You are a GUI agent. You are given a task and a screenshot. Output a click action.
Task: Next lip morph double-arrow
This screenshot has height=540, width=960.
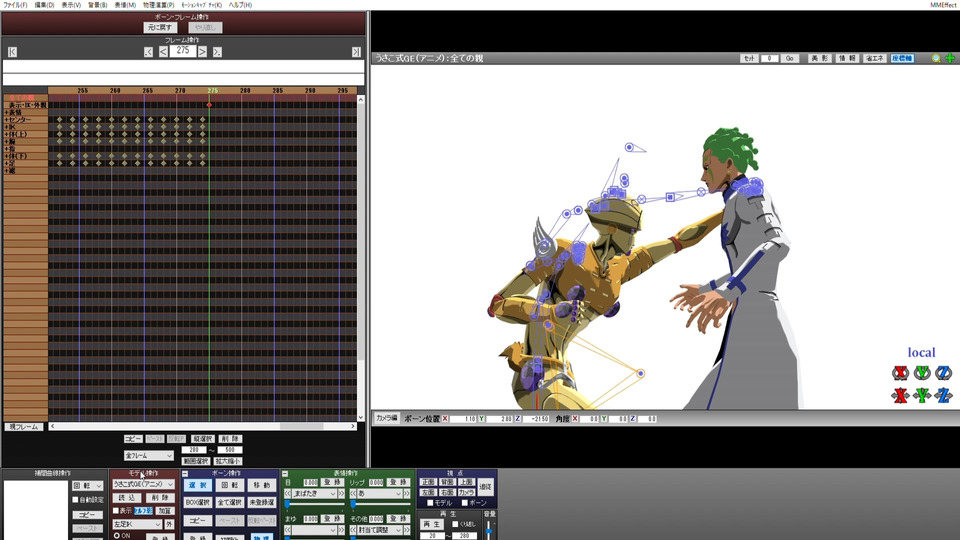pos(407,493)
